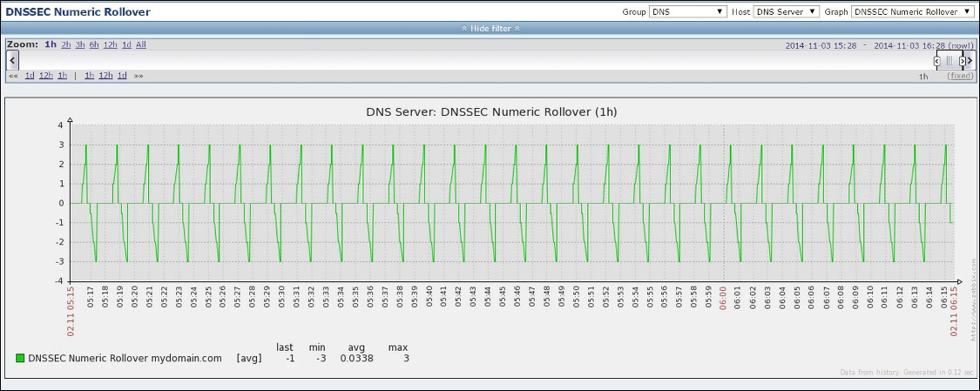Set zoom range to 12h
Viewport: 980px width, 391px height.
(110, 44)
